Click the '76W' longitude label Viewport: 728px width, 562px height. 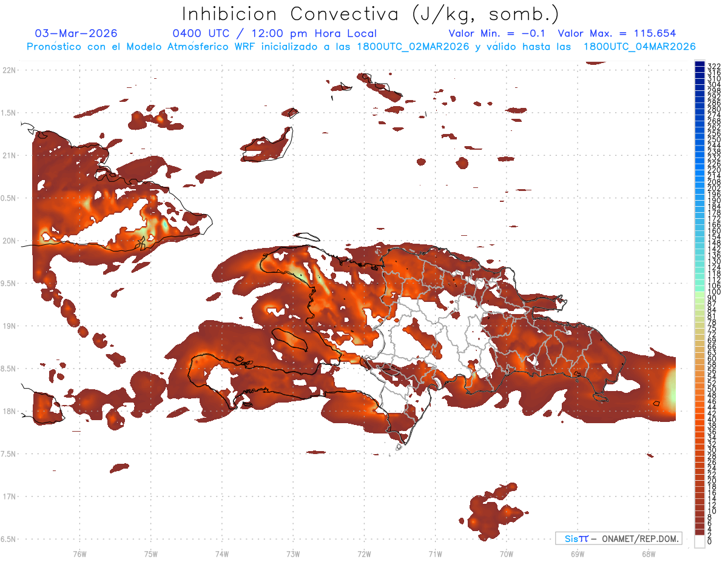point(79,554)
